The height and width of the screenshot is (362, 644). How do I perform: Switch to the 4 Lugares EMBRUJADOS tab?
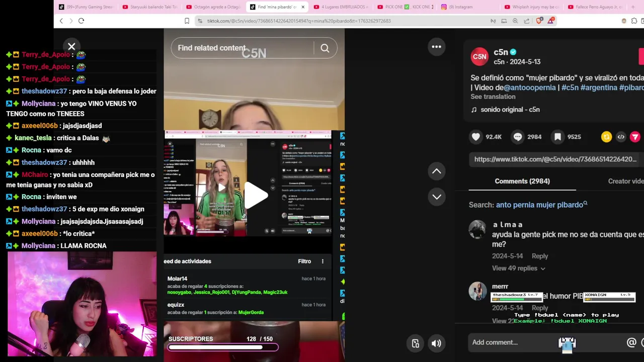point(341,7)
